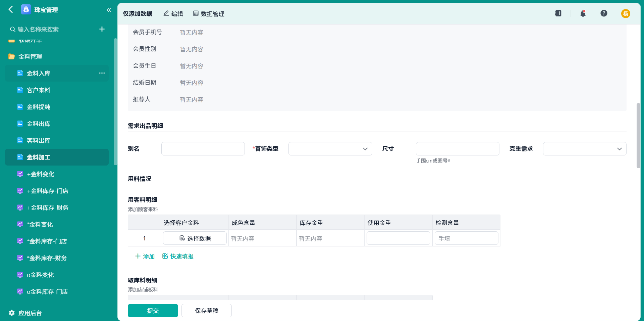
Task: Click the 别名 input field
Action: click(203, 149)
